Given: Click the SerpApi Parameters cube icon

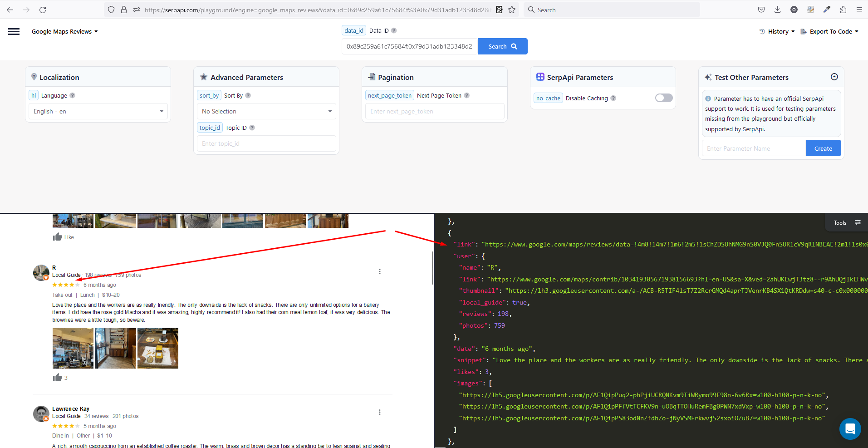Looking at the screenshot, I should [x=540, y=77].
